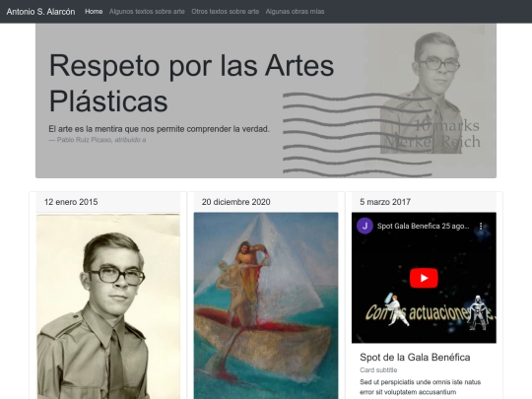Click the Respeto por las Artes Plásticas headline
Screen dimensions: 532x399
click(x=192, y=83)
